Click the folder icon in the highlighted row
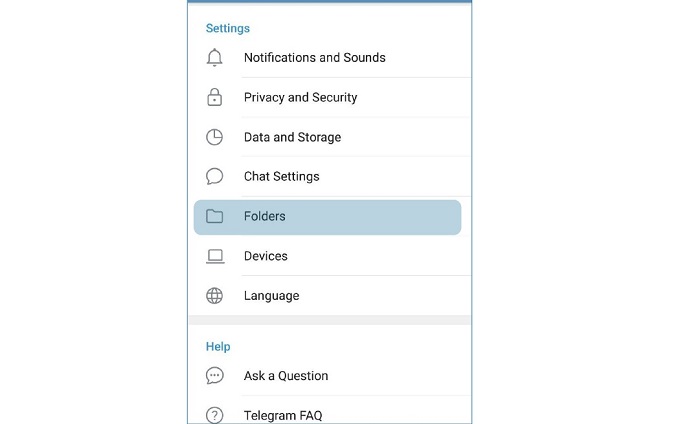Viewport: 680px width, 424px height. [214, 216]
